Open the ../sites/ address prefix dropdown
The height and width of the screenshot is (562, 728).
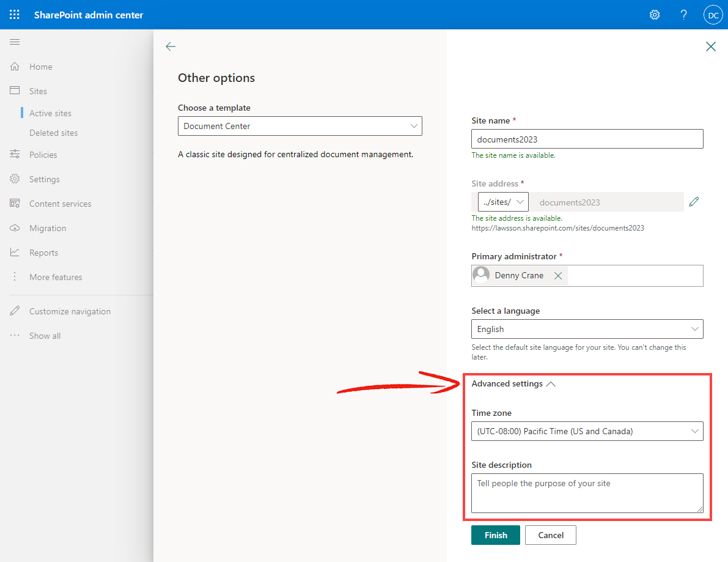[x=503, y=202]
